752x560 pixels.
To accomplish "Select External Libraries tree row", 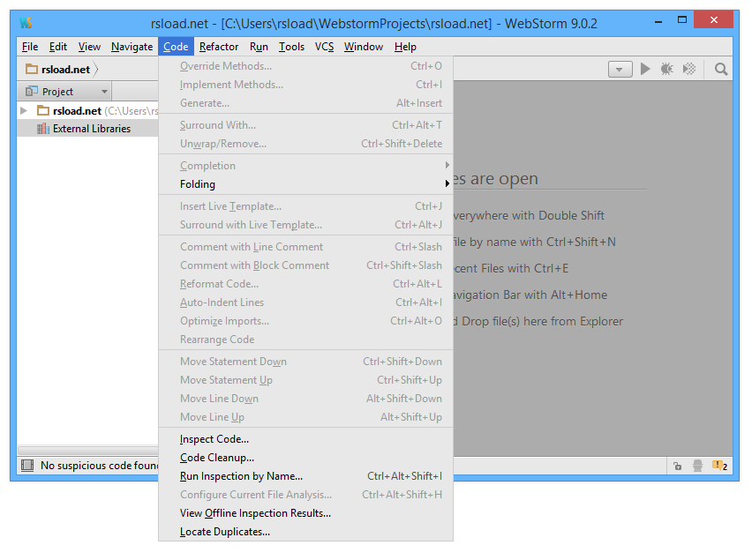I will [87, 129].
